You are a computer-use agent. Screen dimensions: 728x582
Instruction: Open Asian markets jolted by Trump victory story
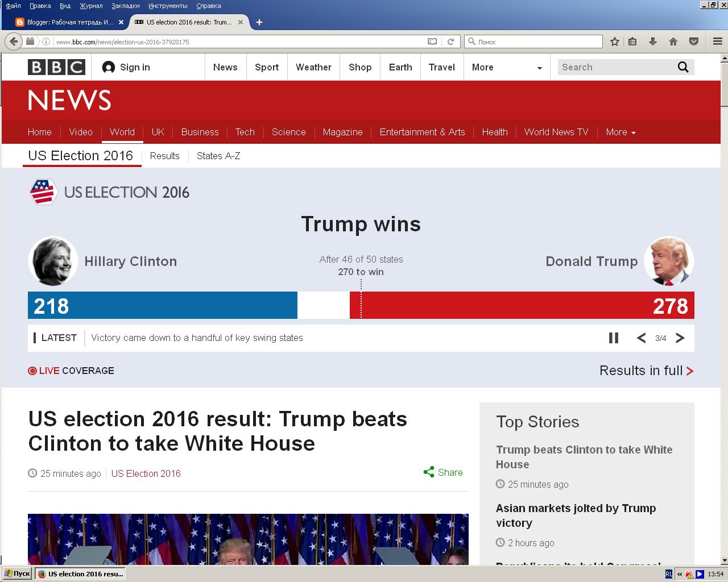tap(576, 516)
